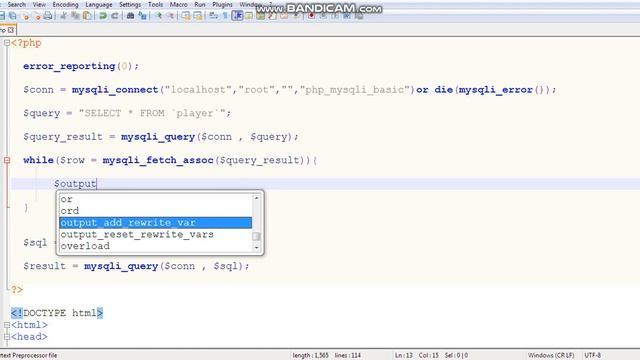Open the Replace toolbar icon
The image size is (640, 360).
[142, 16]
